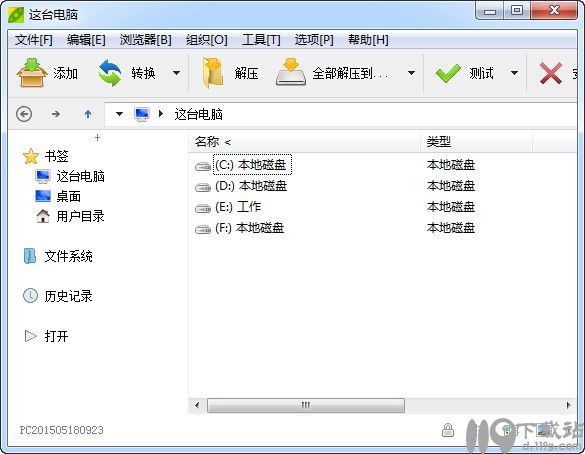Click the Add (添加) box icon

click(32, 72)
